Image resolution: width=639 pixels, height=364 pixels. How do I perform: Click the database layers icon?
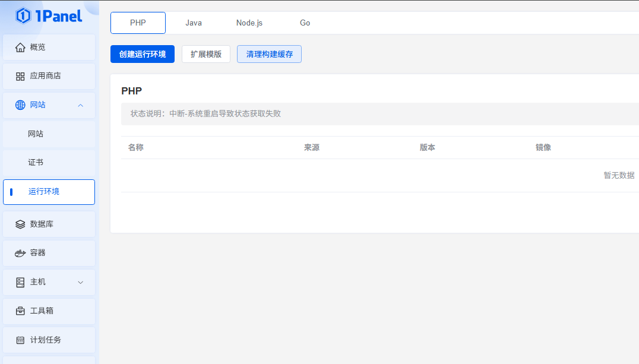(20, 224)
